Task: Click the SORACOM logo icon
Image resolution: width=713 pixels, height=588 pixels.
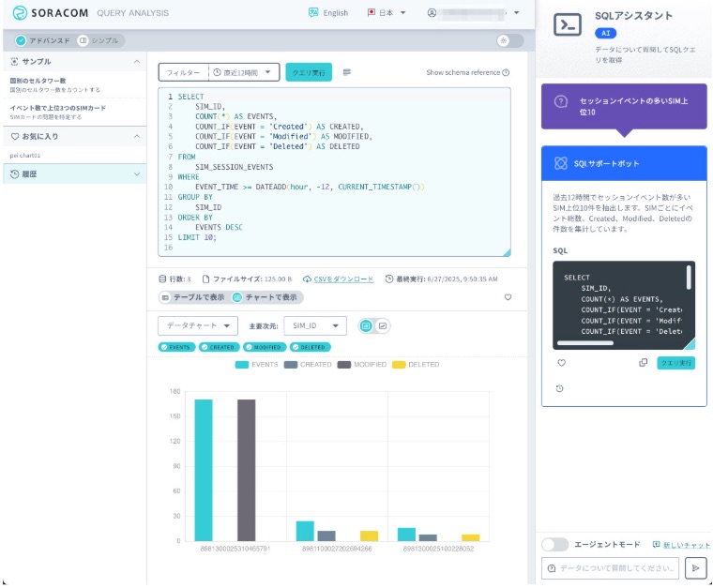Action: (x=20, y=13)
